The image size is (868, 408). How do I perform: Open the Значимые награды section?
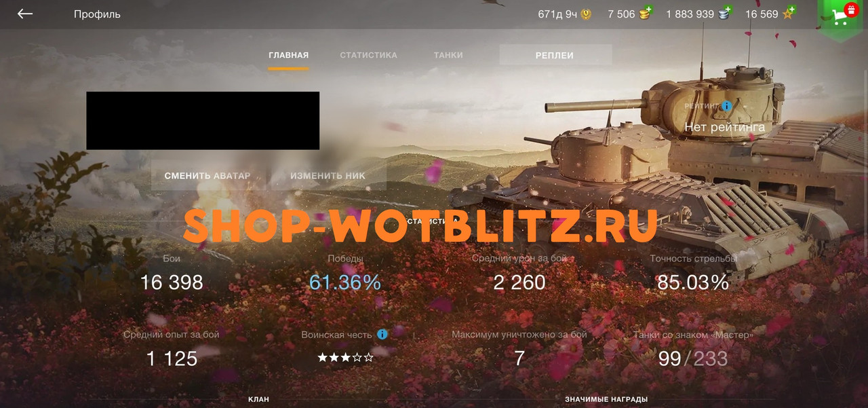(606, 399)
